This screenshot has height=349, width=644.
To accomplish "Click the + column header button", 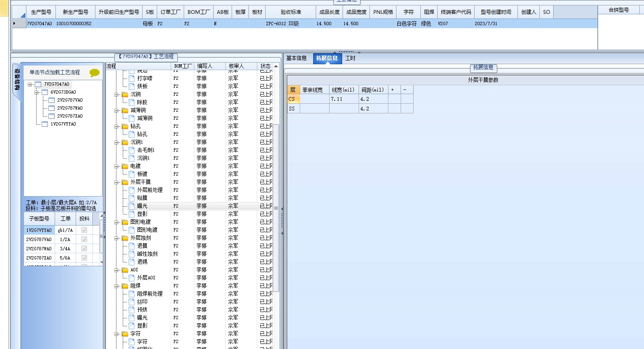I will pos(394,90).
